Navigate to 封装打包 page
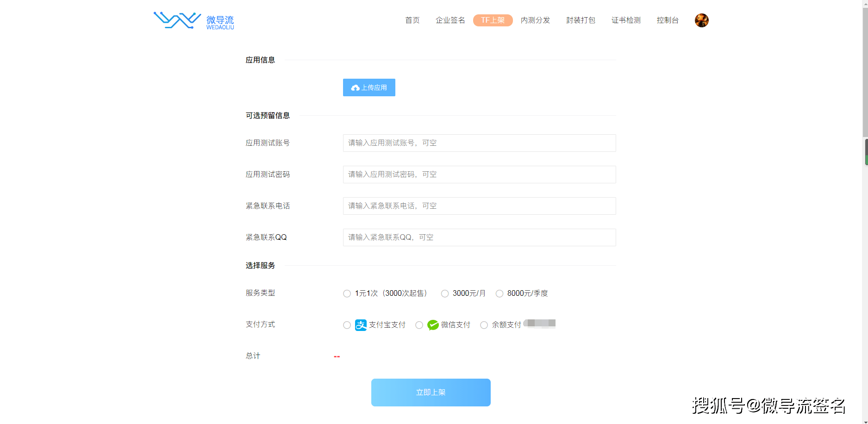This screenshot has height=424, width=868. (581, 20)
